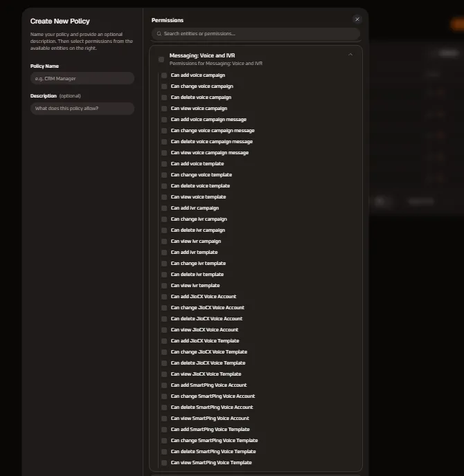Tick 'Can change JioCX Voice Template'
464x476 pixels.
click(x=164, y=352)
